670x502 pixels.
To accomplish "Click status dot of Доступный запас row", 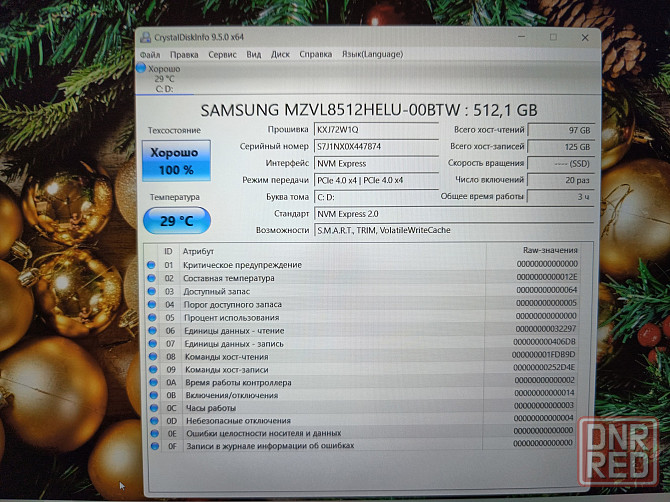I will tap(152, 291).
